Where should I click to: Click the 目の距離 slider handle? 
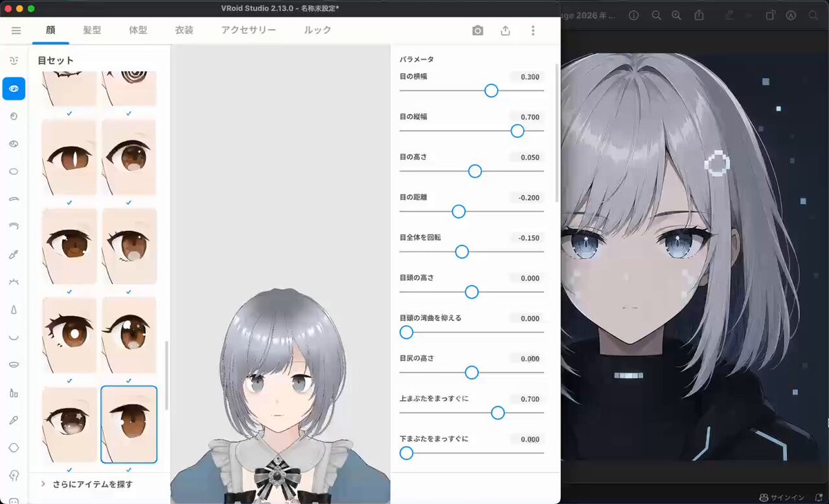[458, 212]
